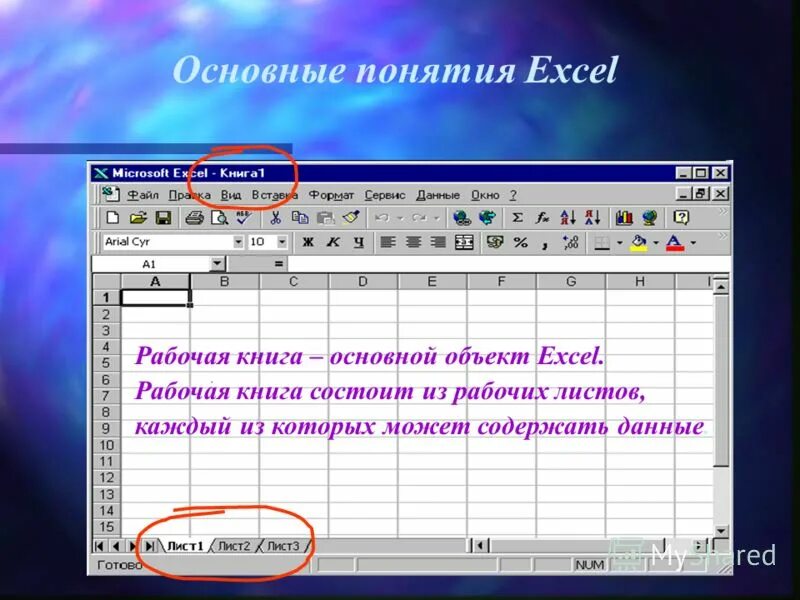Open the Данные menu

coord(438,195)
